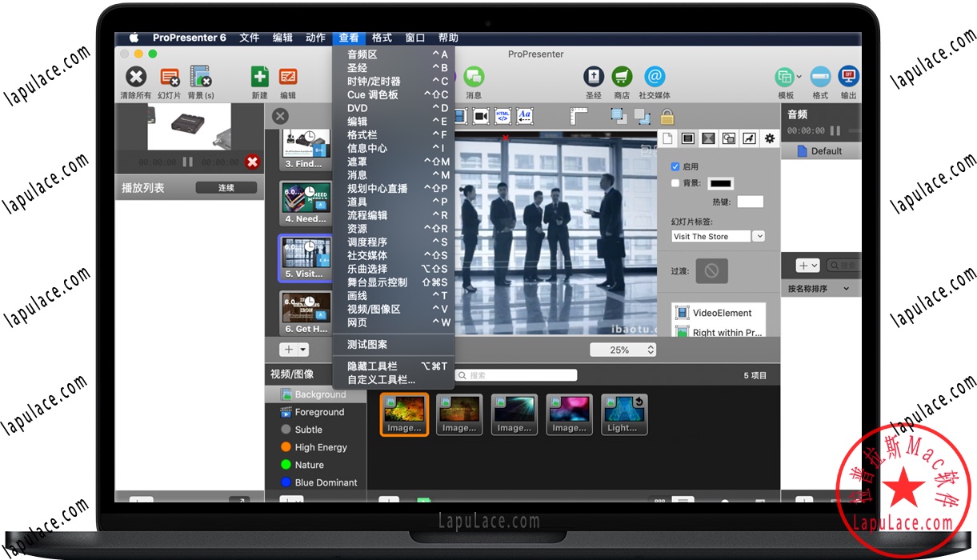Viewport: 977px width, 560px height.
Task: Click the Output (输出) toolbar icon
Action: click(x=848, y=77)
